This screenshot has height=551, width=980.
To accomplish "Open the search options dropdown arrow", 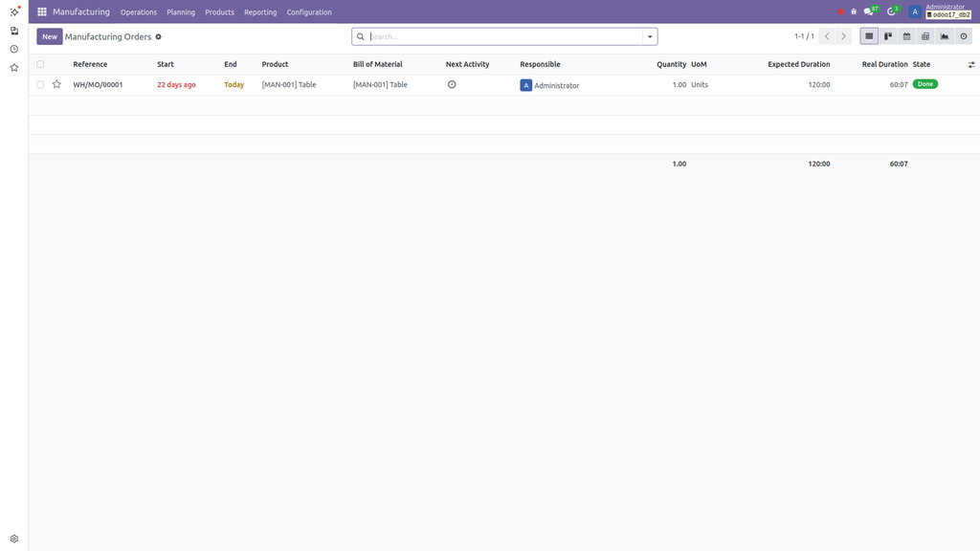I will pos(649,35).
